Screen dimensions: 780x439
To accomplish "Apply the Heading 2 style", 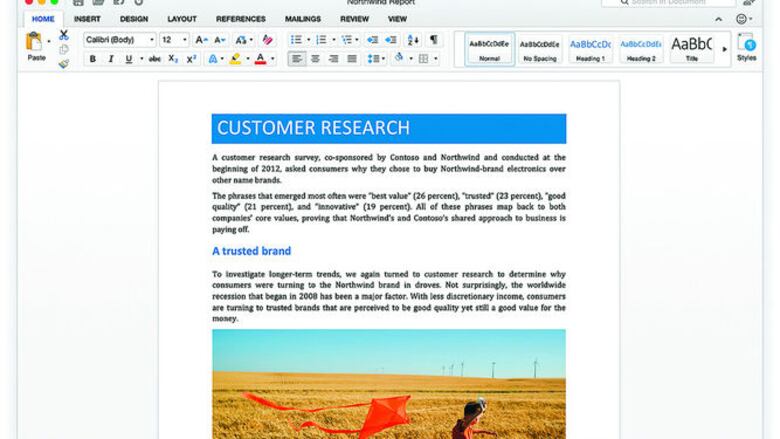I will 641,49.
